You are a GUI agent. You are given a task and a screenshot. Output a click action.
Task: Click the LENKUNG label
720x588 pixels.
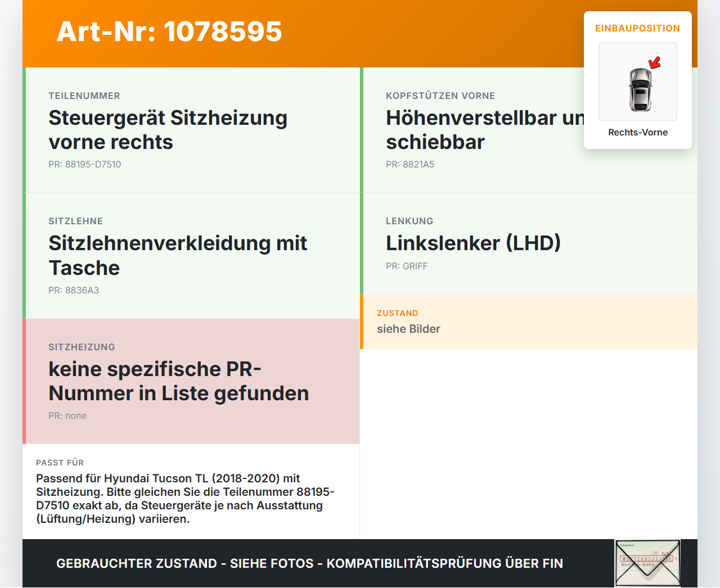pyautogui.click(x=409, y=221)
